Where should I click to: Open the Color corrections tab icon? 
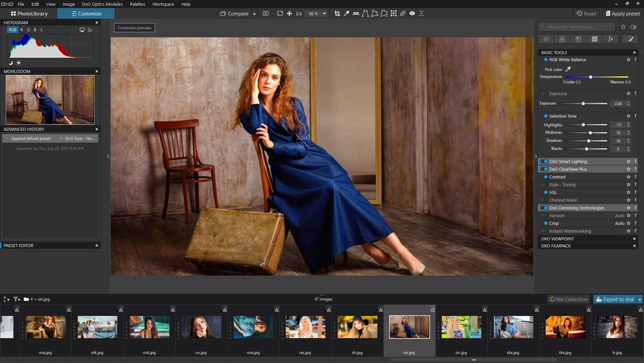point(562,39)
